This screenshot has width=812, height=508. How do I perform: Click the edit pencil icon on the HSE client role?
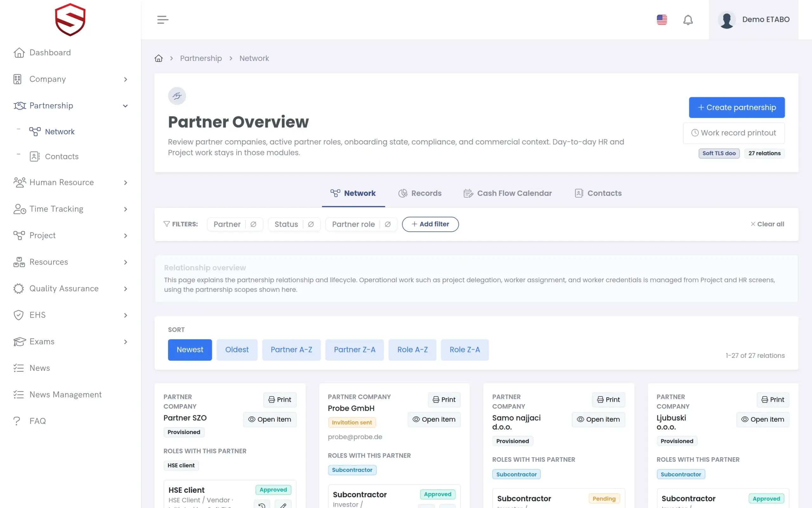[283, 504]
